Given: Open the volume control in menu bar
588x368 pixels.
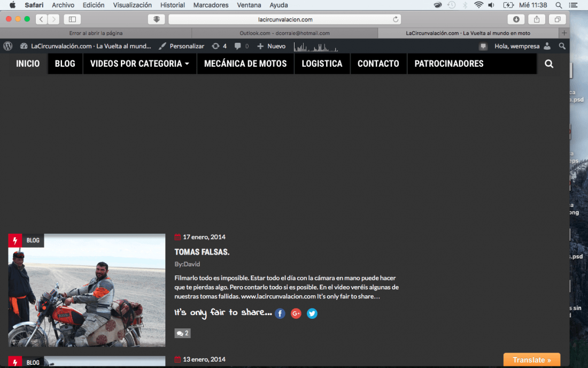Looking at the screenshot, I should (x=491, y=5).
